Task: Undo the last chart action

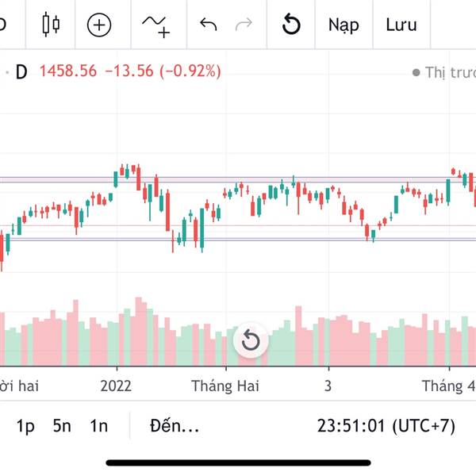Action: [x=209, y=25]
